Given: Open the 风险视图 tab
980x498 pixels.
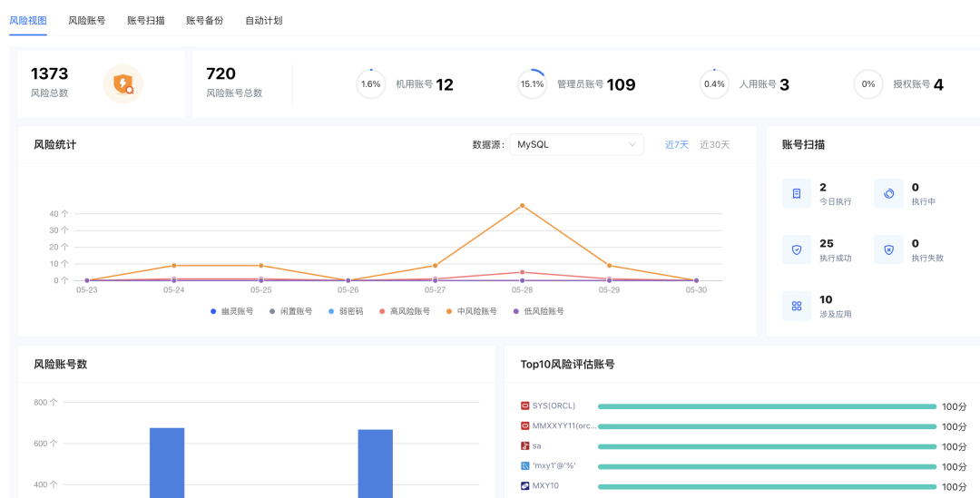Looking at the screenshot, I should point(28,21).
